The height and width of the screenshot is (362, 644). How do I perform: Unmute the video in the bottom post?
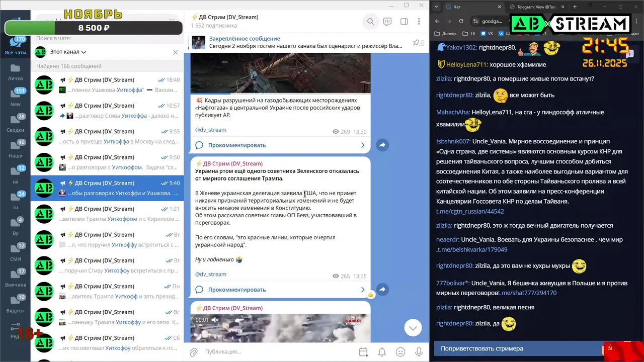point(215,320)
